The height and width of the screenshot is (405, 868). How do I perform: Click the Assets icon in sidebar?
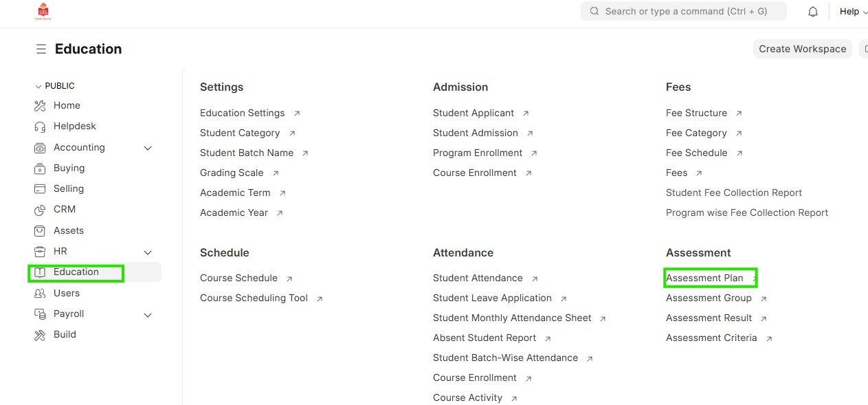click(x=40, y=230)
